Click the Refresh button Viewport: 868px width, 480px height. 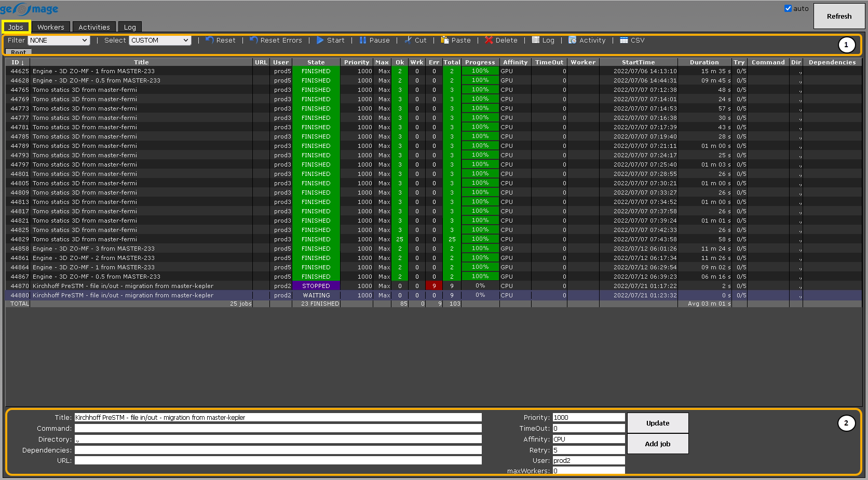(x=839, y=16)
